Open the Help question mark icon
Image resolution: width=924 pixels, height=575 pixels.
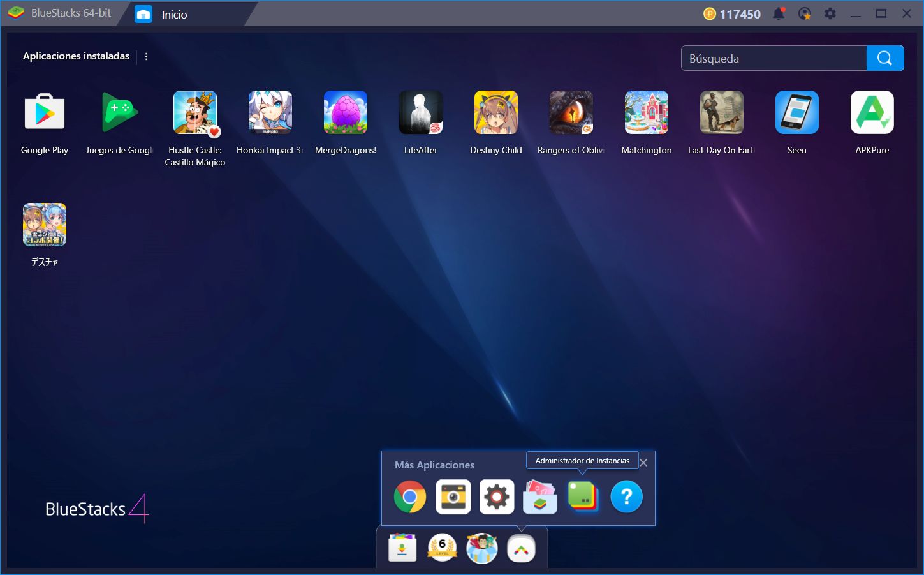[x=627, y=497]
